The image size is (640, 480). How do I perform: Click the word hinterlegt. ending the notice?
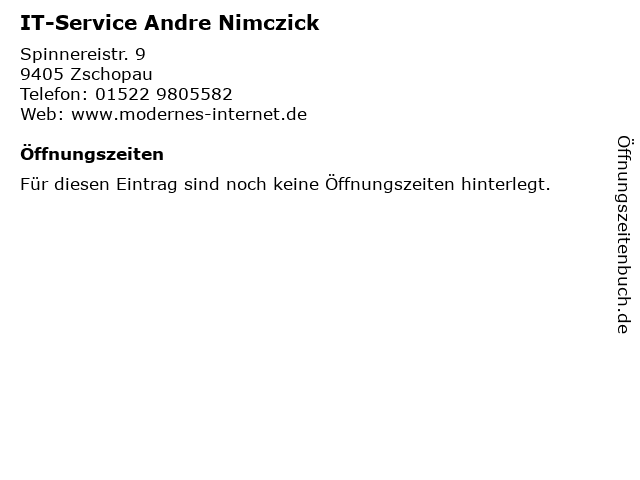point(506,184)
